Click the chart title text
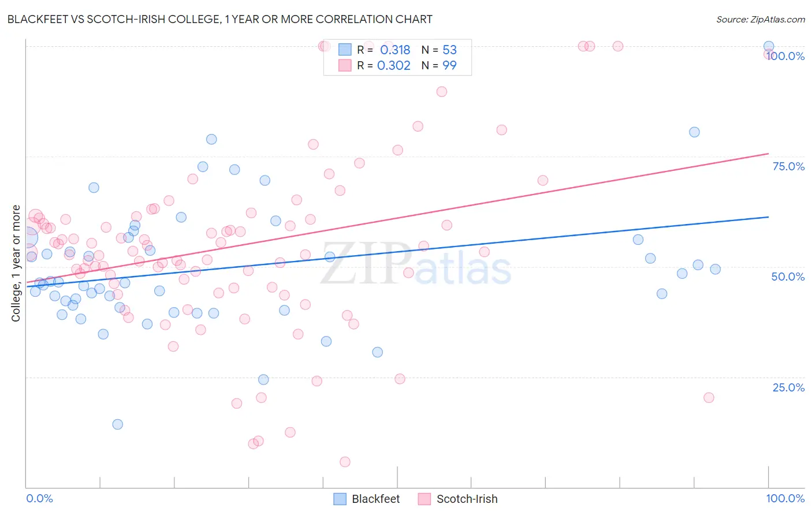The image size is (812, 515). click(219, 19)
